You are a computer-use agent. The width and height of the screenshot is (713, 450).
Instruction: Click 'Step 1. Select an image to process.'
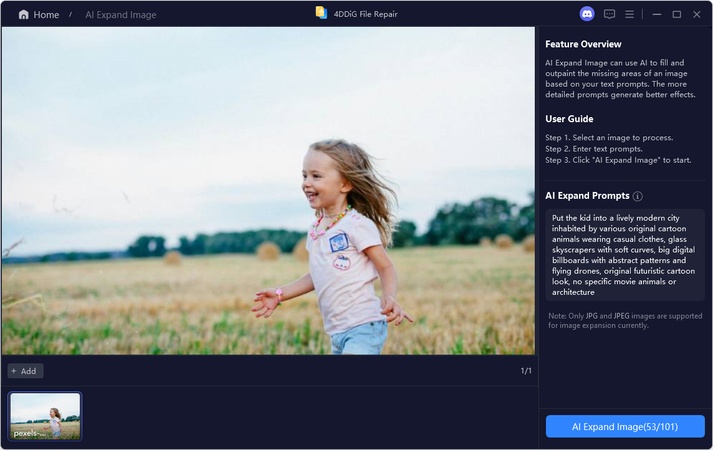point(609,137)
